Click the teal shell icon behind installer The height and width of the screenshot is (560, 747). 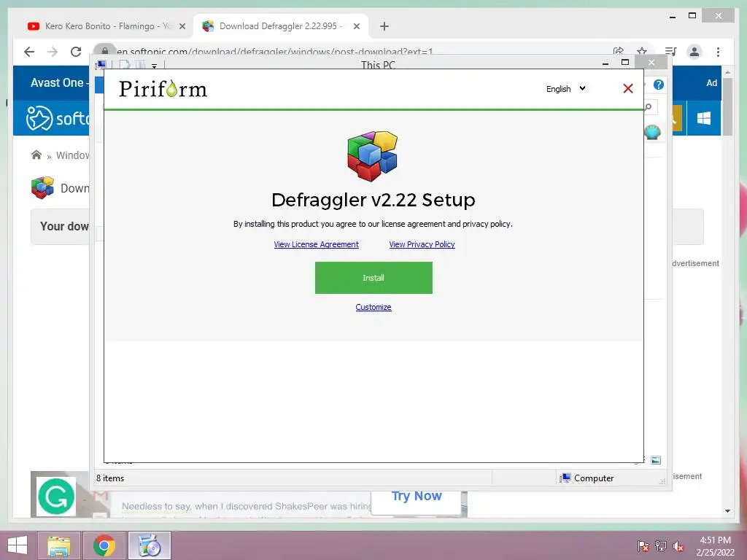[x=652, y=132]
